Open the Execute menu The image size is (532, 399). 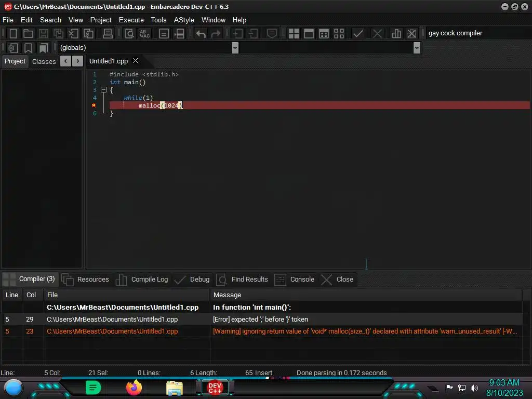click(131, 20)
